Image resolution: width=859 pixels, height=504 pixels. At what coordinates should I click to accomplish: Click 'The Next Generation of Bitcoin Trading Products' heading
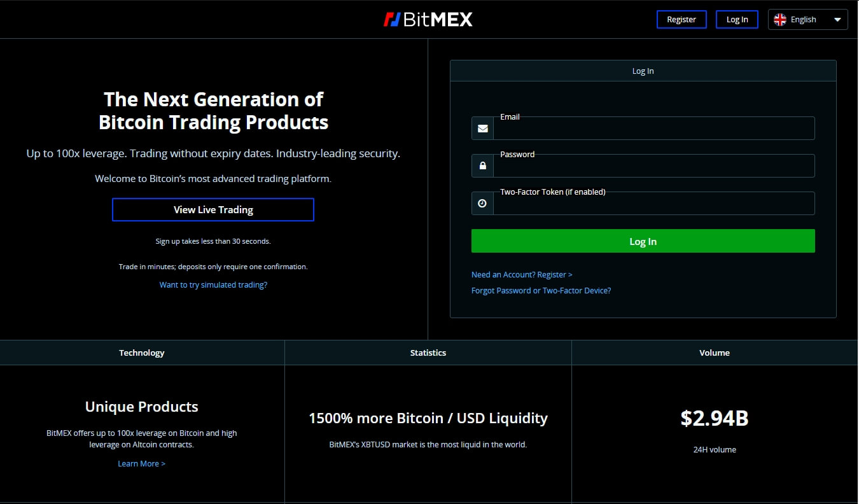coord(213,111)
